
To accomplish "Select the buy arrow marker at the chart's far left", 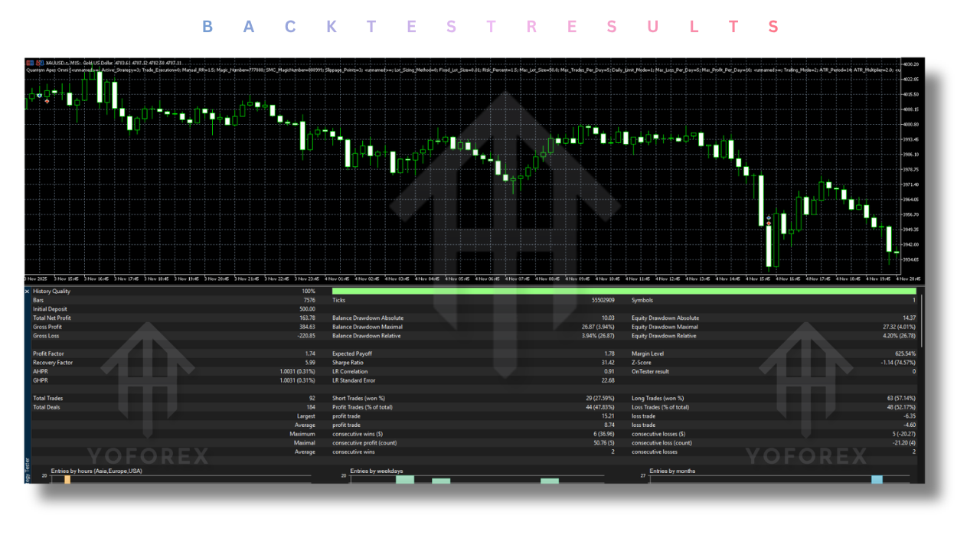I will point(40,96).
